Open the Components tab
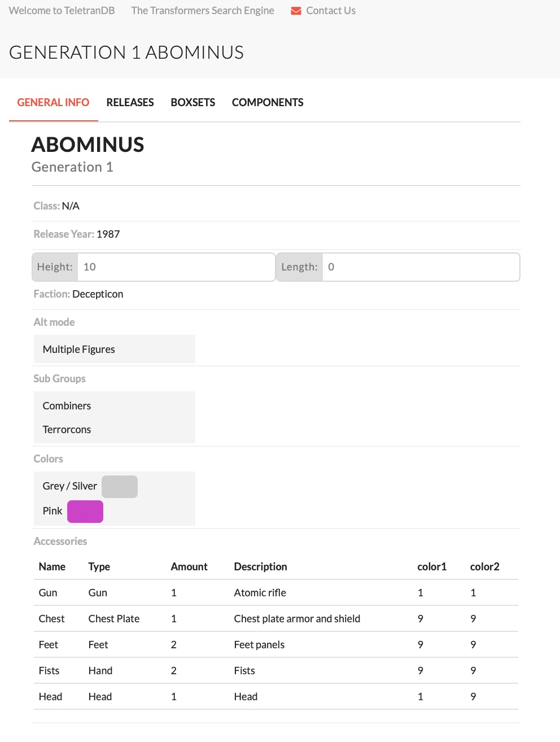 pos(268,102)
